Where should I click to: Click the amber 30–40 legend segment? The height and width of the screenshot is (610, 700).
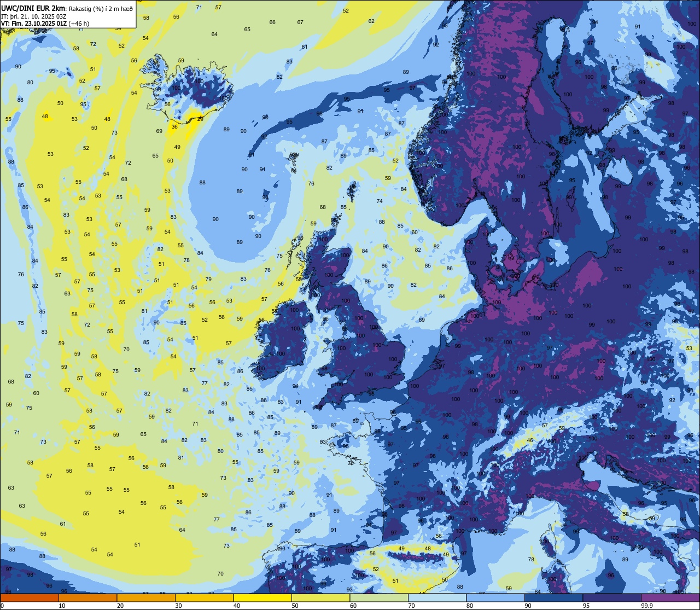pyautogui.click(x=204, y=597)
